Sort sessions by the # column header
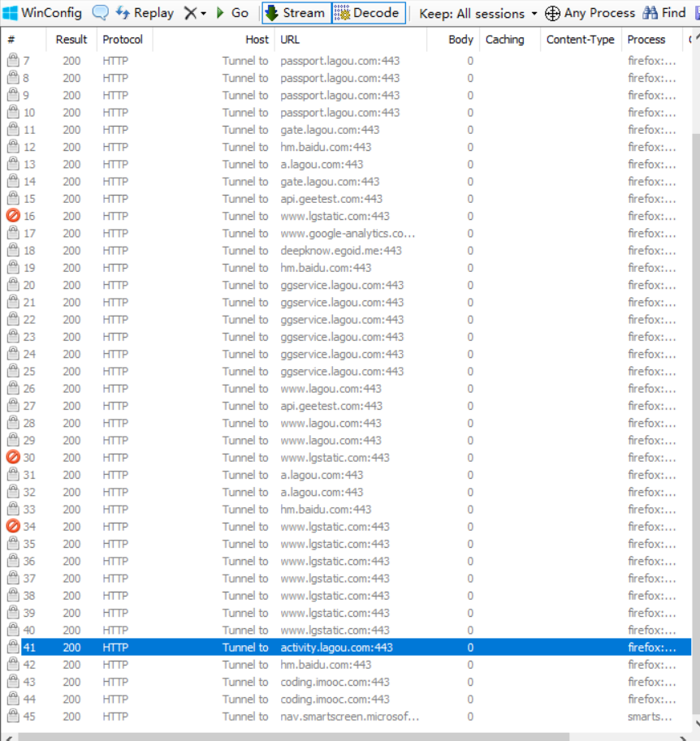 coord(24,40)
